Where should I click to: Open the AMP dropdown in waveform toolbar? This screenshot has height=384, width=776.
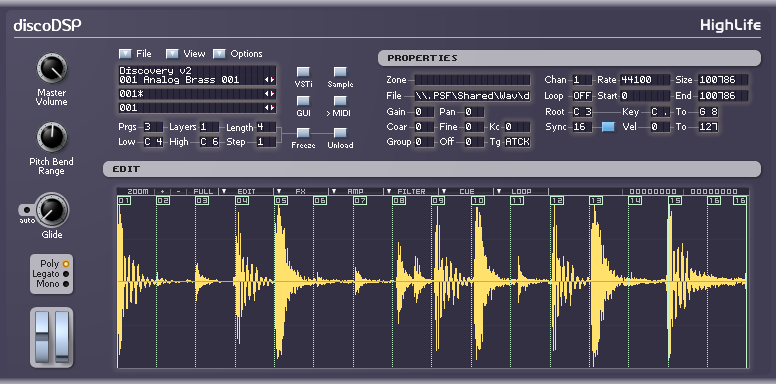tap(356, 191)
